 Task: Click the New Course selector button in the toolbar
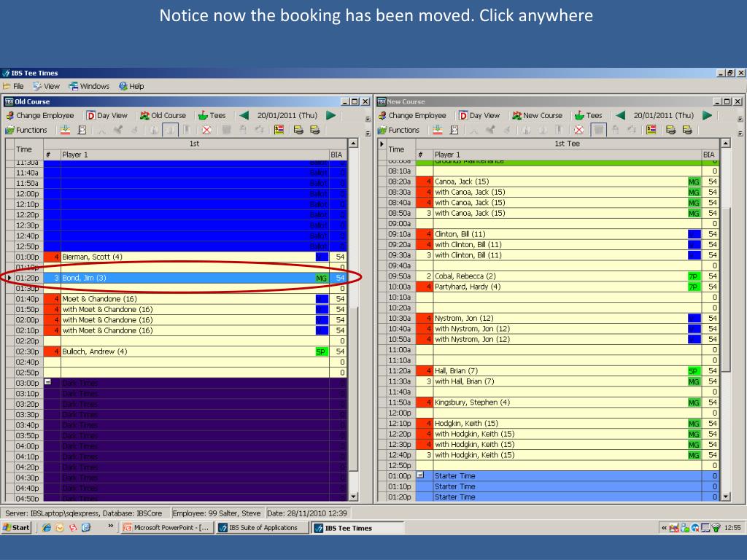[538, 115]
